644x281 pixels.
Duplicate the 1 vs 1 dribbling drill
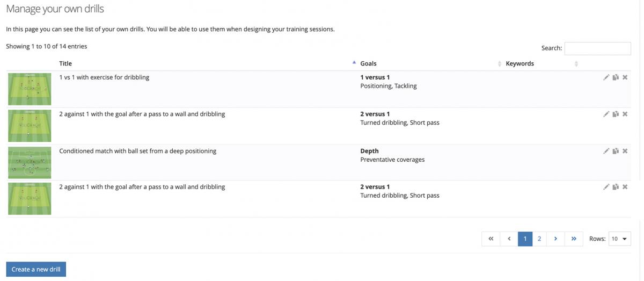(x=616, y=77)
